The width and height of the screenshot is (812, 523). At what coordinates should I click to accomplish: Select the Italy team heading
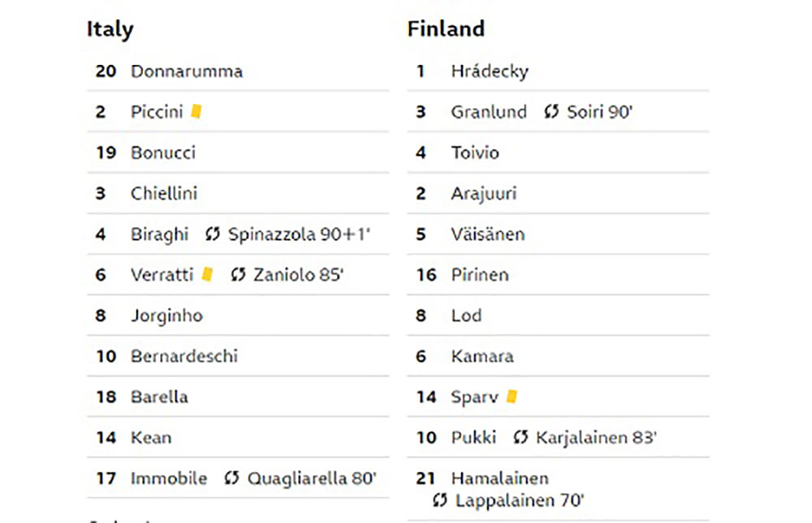(110, 29)
